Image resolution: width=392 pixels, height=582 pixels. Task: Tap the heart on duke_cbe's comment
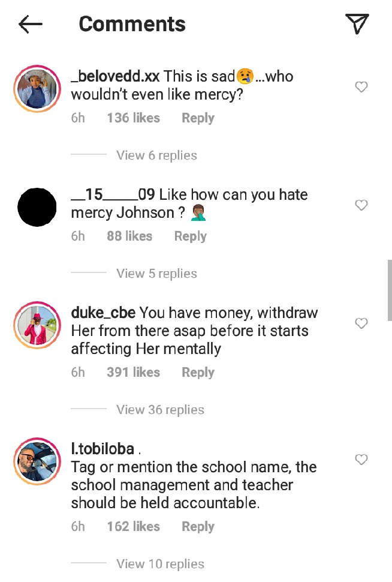coord(361,323)
